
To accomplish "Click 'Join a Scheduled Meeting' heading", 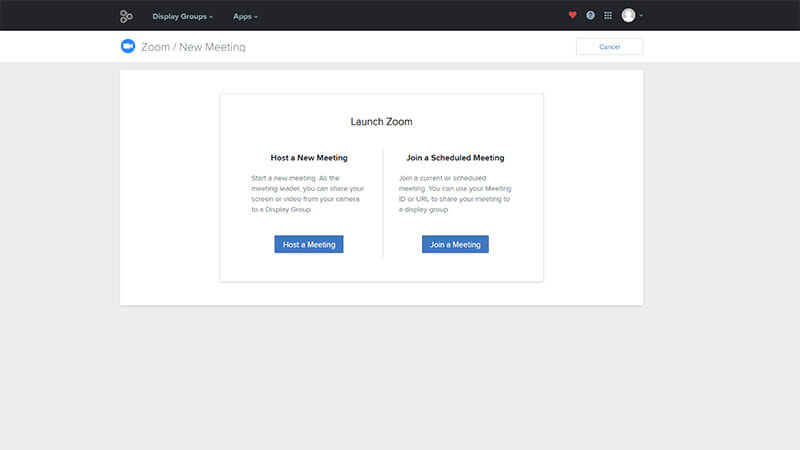I will (455, 158).
